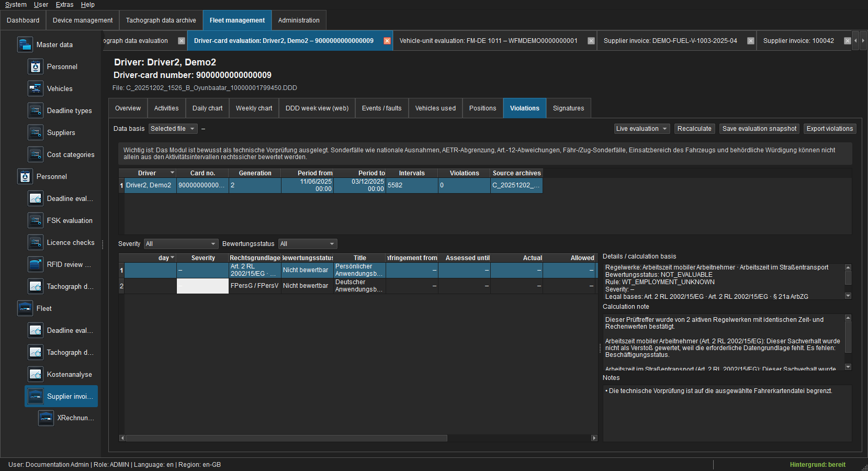Image resolution: width=868 pixels, height=471 pixels.
Task: Open the Weekly chart tab
Action: 254,108
